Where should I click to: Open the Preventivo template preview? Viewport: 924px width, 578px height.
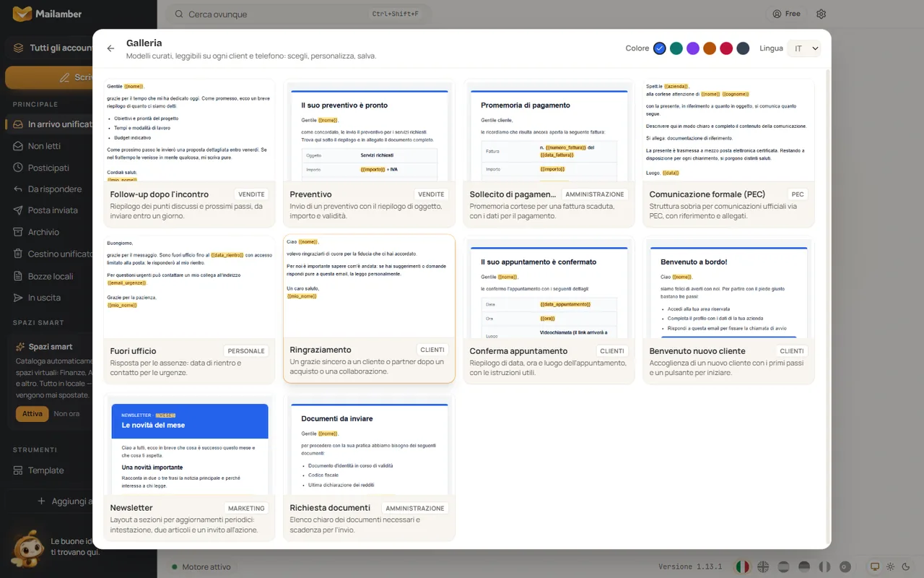point(369,131)
